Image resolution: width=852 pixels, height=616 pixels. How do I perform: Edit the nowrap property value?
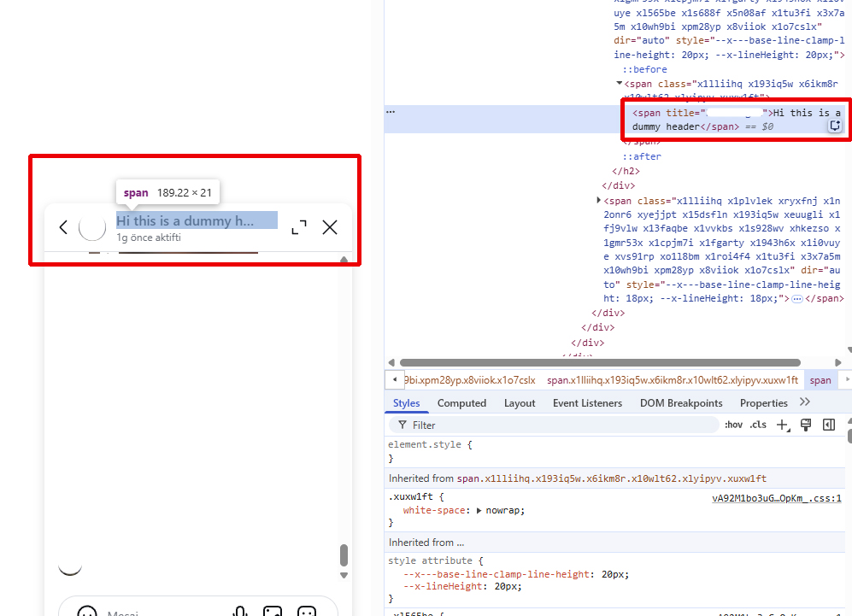click(503, 511)
